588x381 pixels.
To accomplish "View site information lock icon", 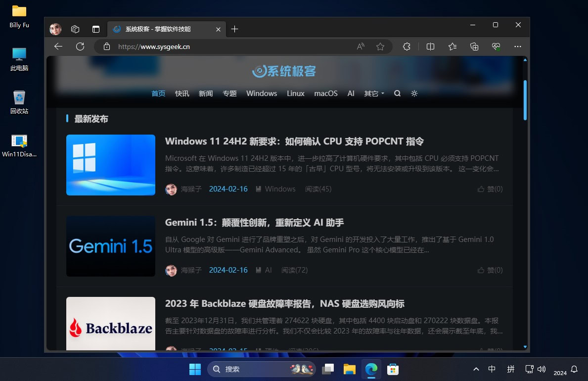I will tap(107, 47).
